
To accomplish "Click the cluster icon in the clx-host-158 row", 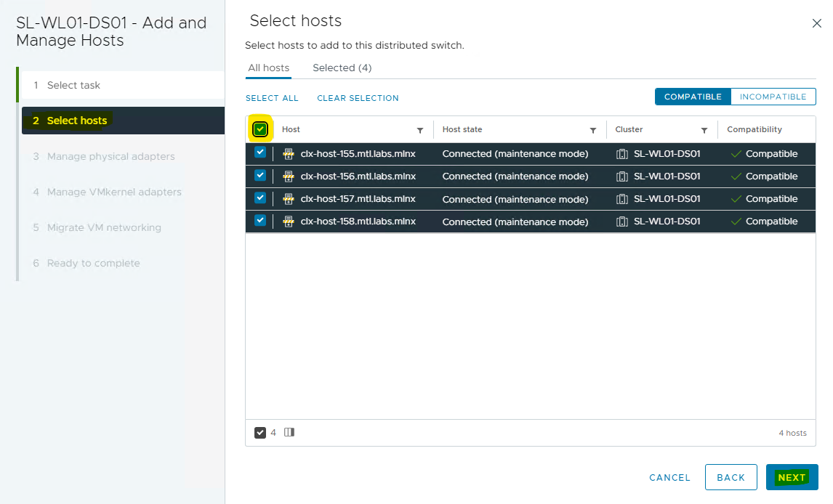I will click(621, 221).
